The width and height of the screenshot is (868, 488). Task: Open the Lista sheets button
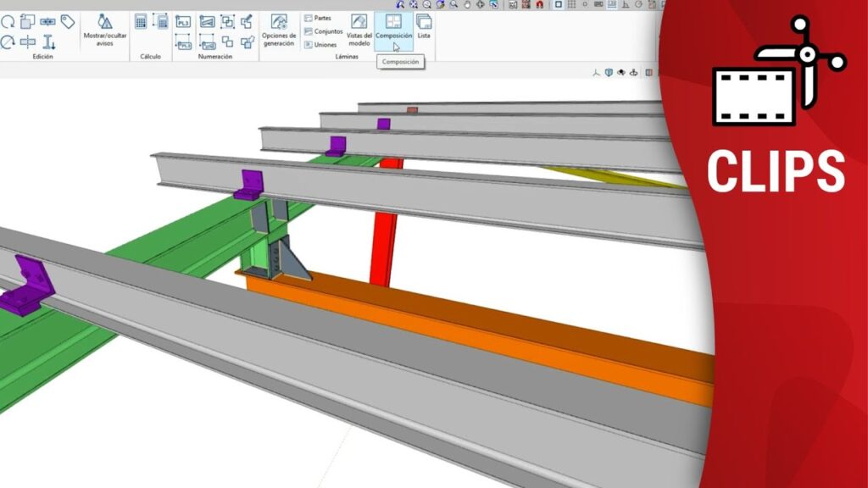(424, 27)
